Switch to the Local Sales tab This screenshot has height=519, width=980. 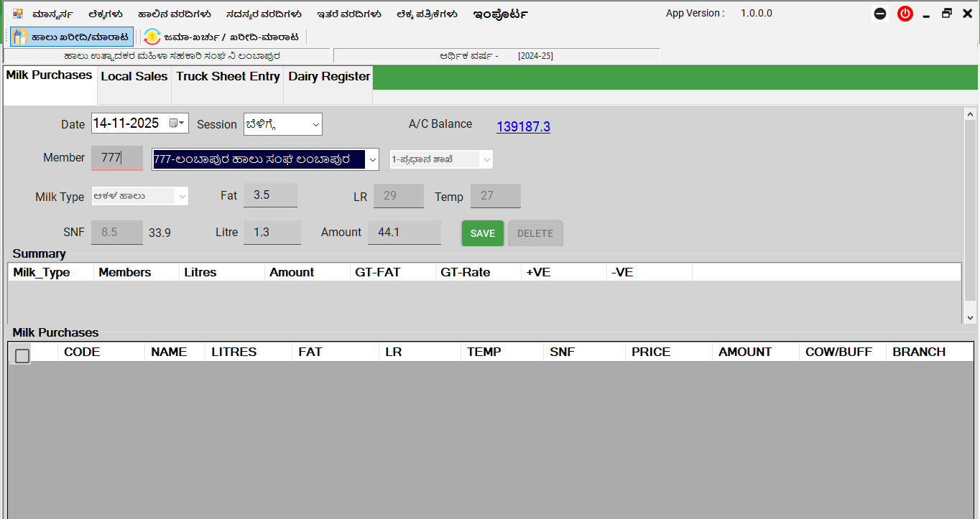[134, 76]
